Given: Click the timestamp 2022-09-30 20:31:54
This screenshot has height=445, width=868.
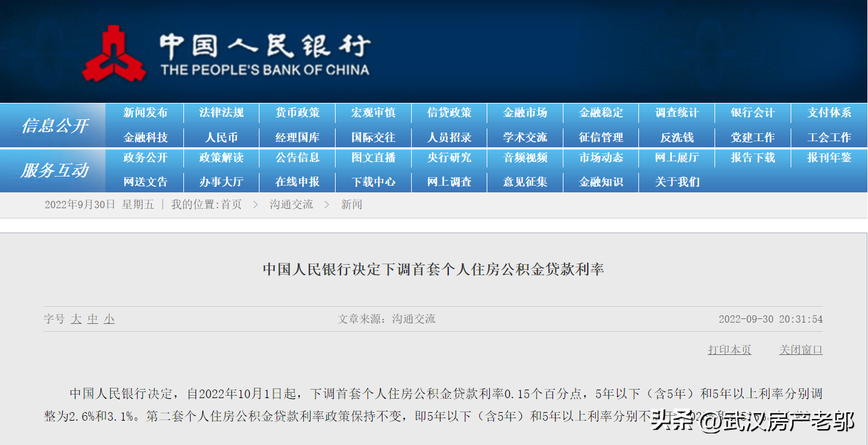Looking at the screenshot, I should click(771, 319).
